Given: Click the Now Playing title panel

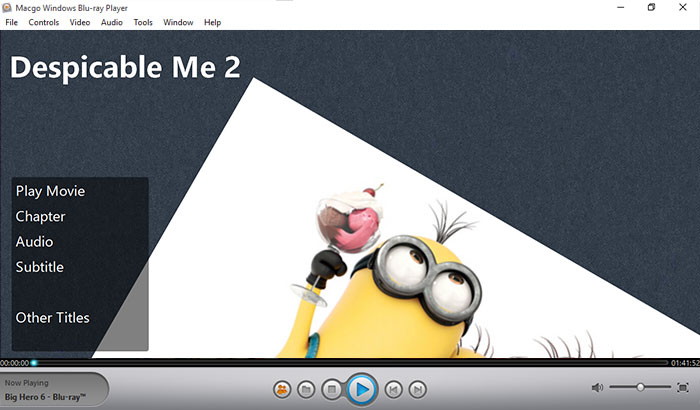Looking at the screenshot, I should pos(54,390).
